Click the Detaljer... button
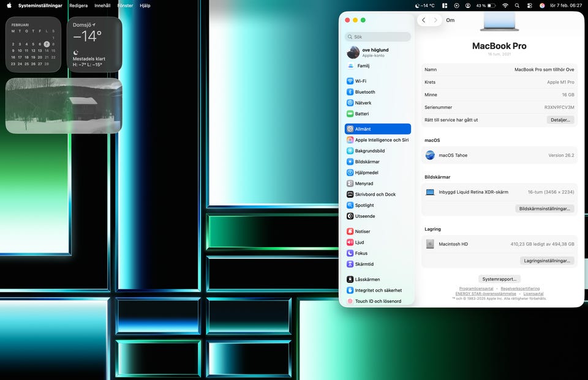The height and width of the screenshot is (380, 588). [x=560, y=120]
